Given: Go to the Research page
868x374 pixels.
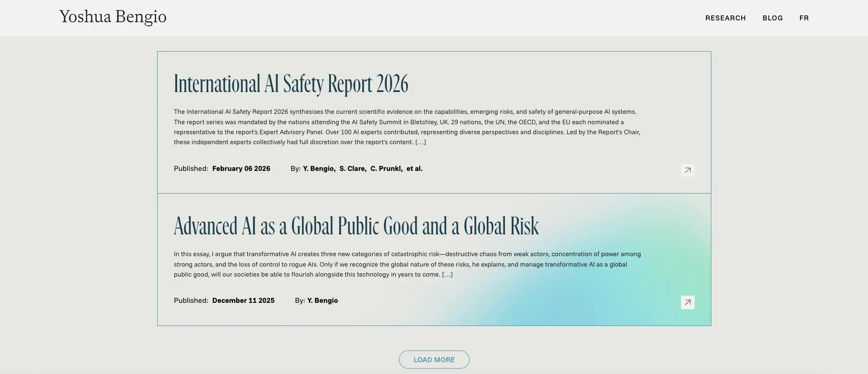Looking at the screenshot, I should [x=725, y=18].
